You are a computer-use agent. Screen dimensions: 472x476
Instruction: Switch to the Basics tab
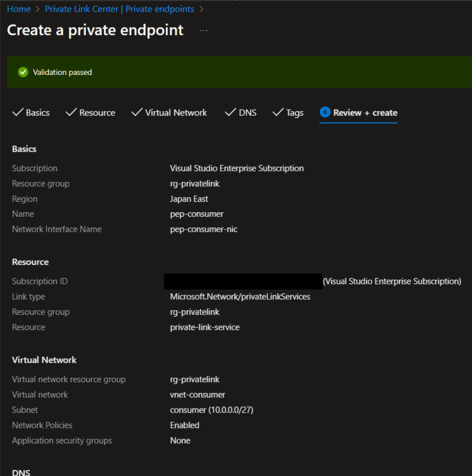(38, 112)
